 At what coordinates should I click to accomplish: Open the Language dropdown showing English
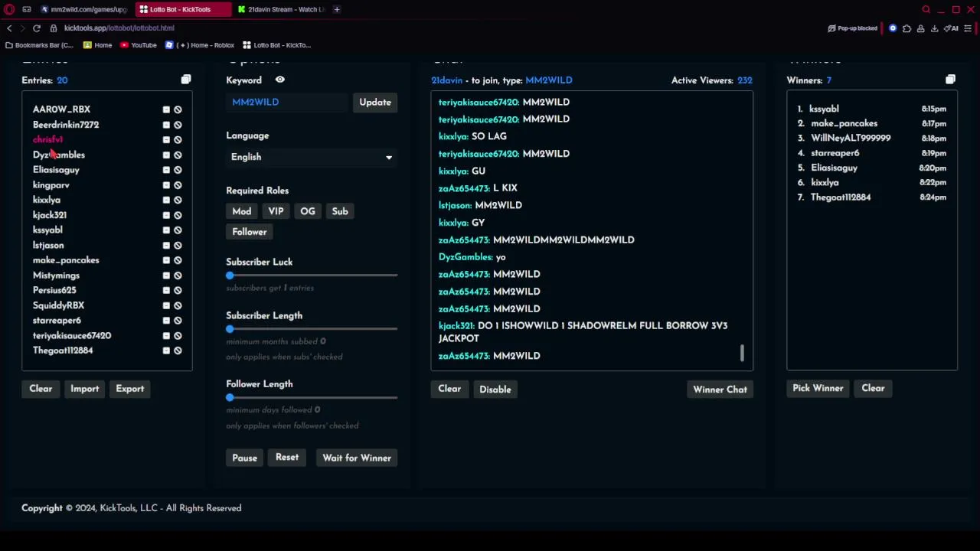click(312, 157)
